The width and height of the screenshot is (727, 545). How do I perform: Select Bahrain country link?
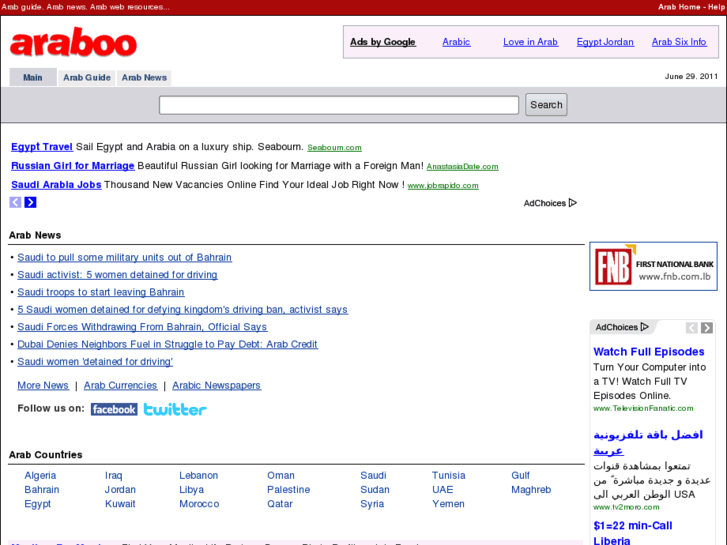point(42,490)
